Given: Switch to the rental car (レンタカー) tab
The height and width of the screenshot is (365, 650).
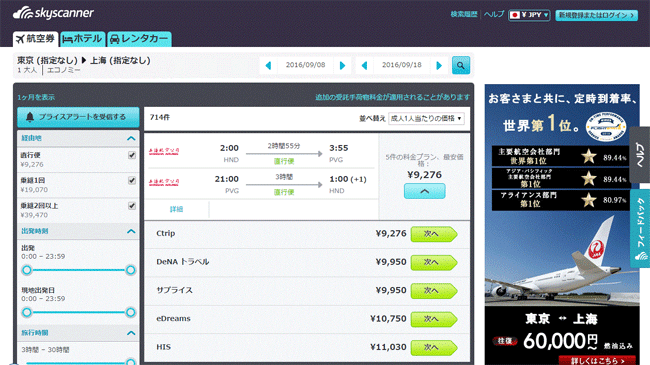Looking at the screenshot, I should (x=139, y=39).
